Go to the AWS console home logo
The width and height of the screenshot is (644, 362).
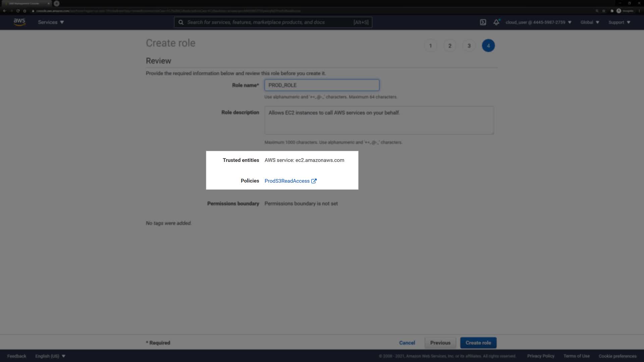coord(19,22)
